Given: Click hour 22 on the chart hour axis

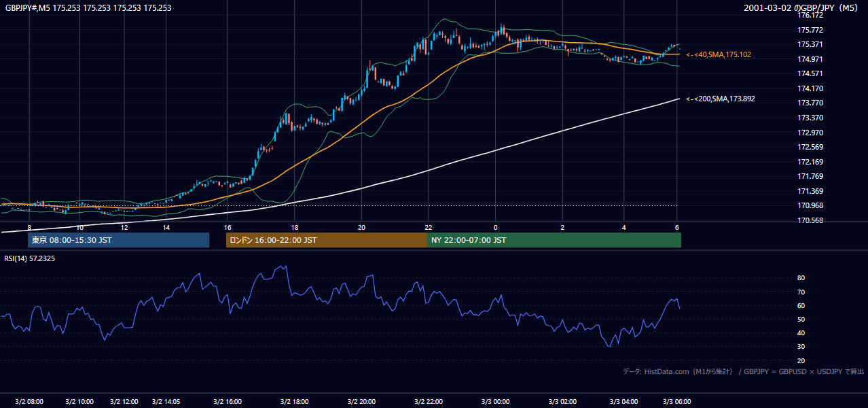Looking at the screenshot, I should pos(429,227).
